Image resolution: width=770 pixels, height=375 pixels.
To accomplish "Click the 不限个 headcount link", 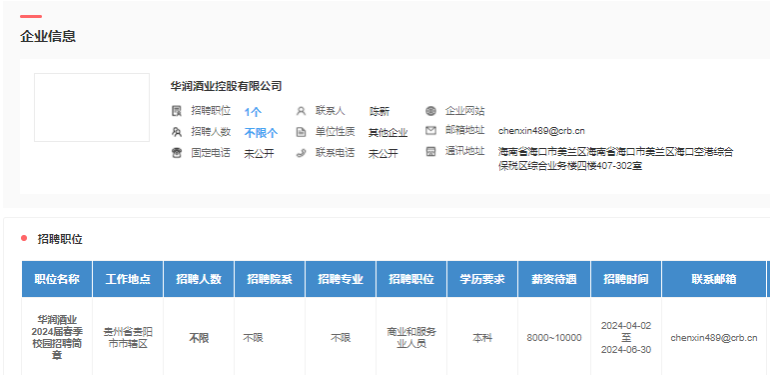I will point(261,133).
